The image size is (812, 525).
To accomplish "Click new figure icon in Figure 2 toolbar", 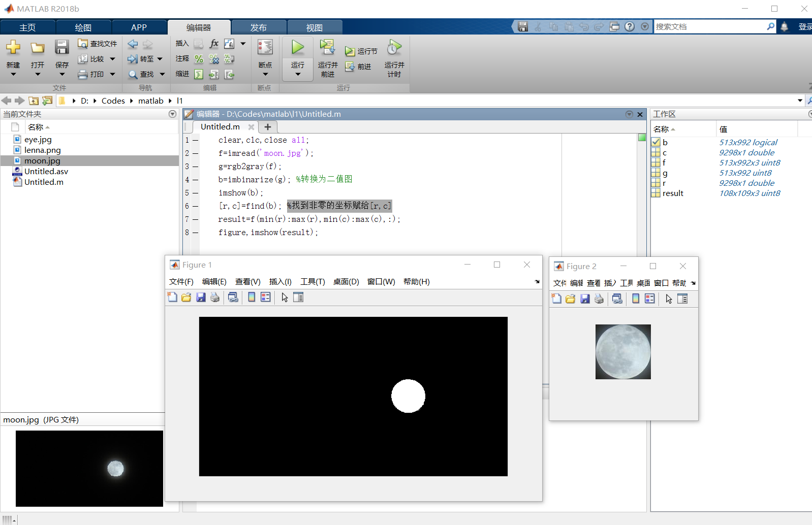I will (x=556, y=299).
